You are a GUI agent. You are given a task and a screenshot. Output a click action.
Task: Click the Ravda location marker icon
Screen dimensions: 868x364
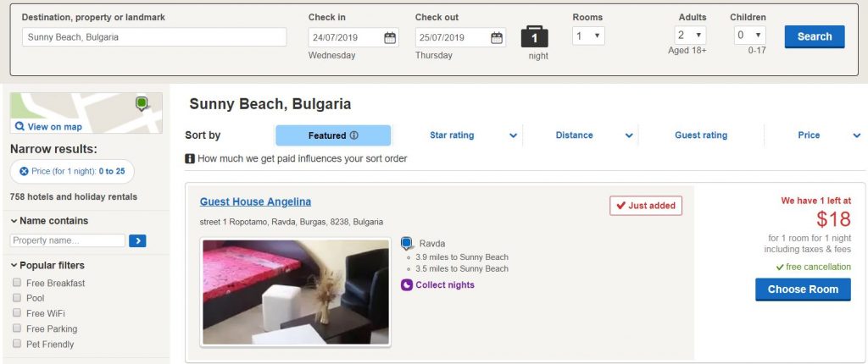(407, 244)
